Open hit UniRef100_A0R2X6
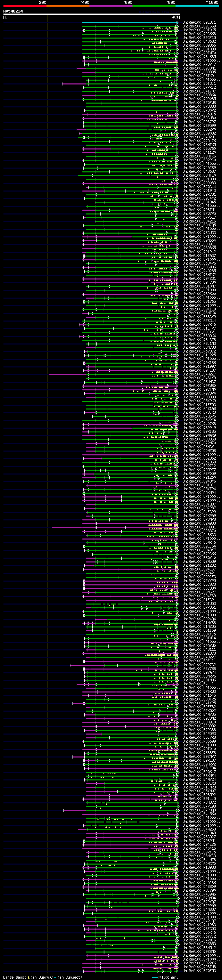The image size is (222, 980). (199, 963)
